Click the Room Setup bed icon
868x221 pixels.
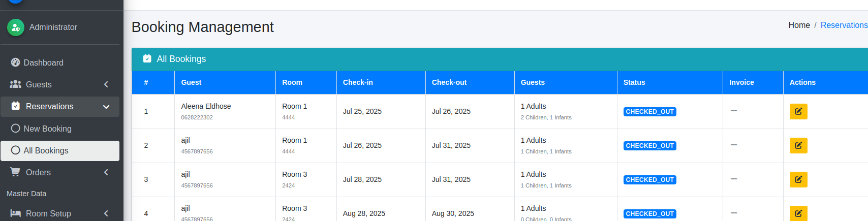(16, 213)
